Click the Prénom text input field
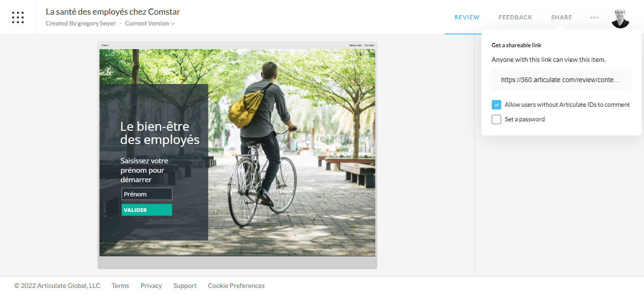This screenshot has width=644, height=295. coord(147,194)
